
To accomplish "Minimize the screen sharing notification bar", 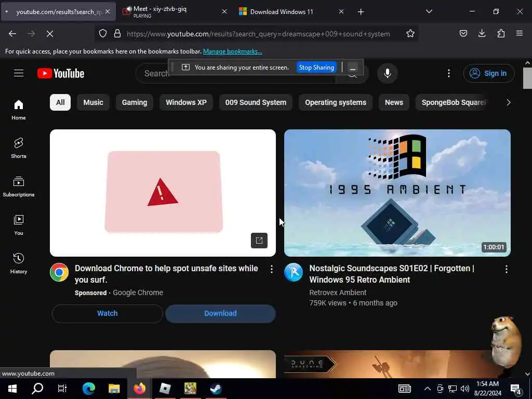I will (x=353, y=68).
